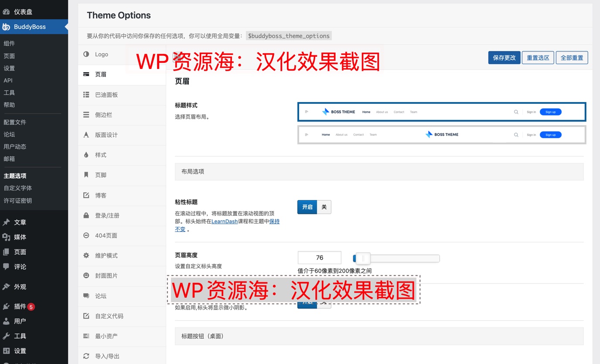Click 重置选区 reset section button

pyautogui.click(x=538, y=58)
